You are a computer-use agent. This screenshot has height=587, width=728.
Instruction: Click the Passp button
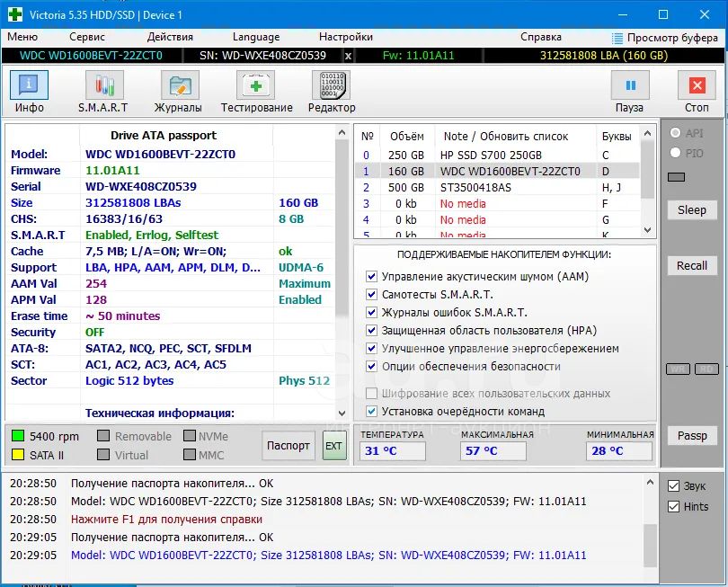click(692, 436)
